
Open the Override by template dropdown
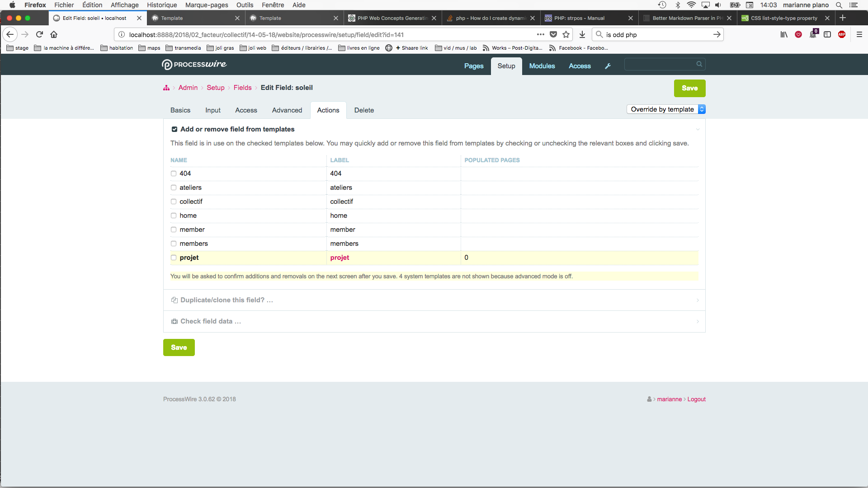pos(665,109)
